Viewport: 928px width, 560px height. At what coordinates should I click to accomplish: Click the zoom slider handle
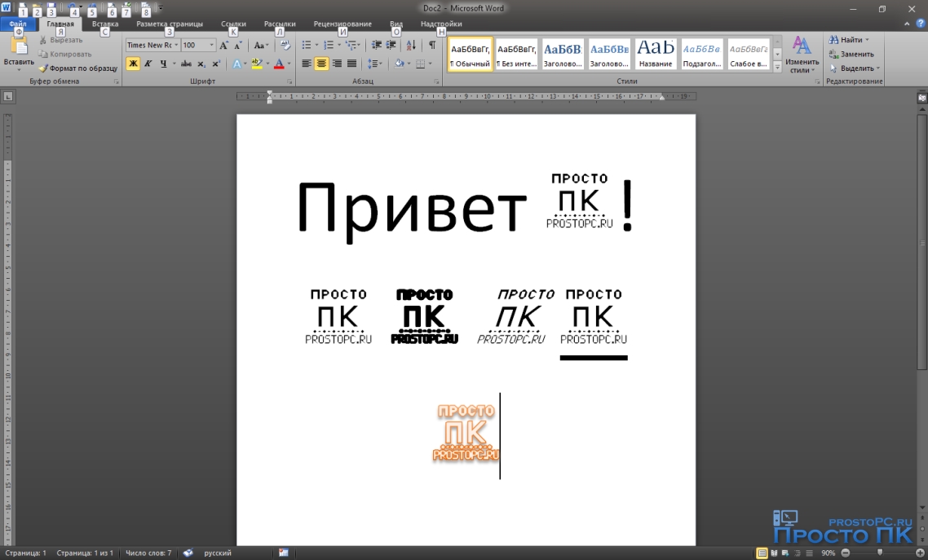pyautogui.click(x=880, y=553)
